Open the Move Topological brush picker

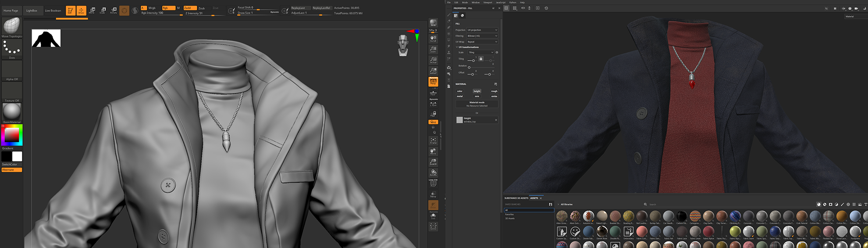12,26
